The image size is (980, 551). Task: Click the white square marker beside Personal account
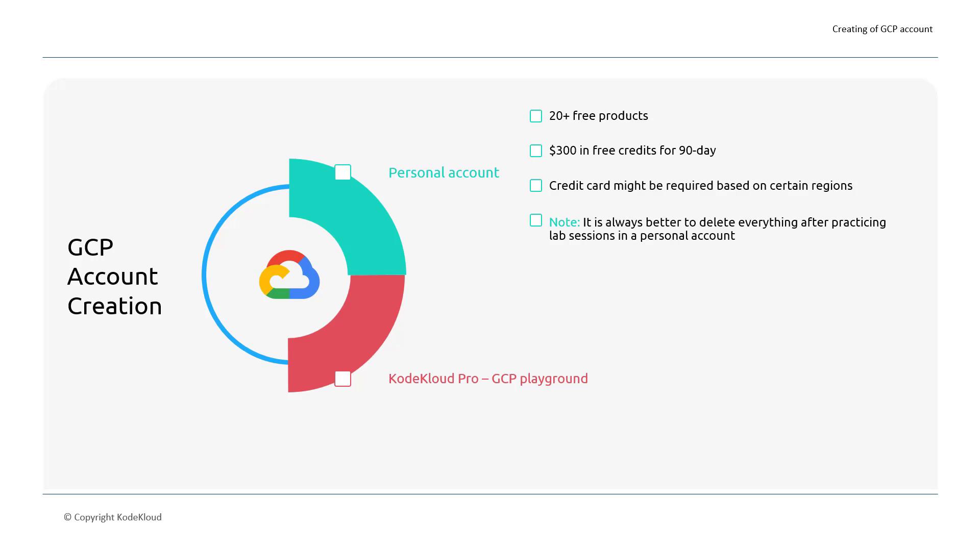[x=343, y=172]
